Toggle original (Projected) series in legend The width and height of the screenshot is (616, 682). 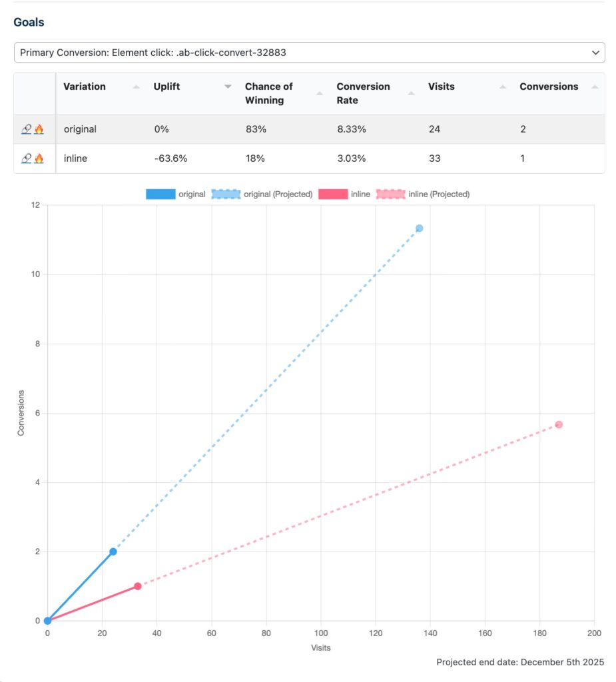262,194
